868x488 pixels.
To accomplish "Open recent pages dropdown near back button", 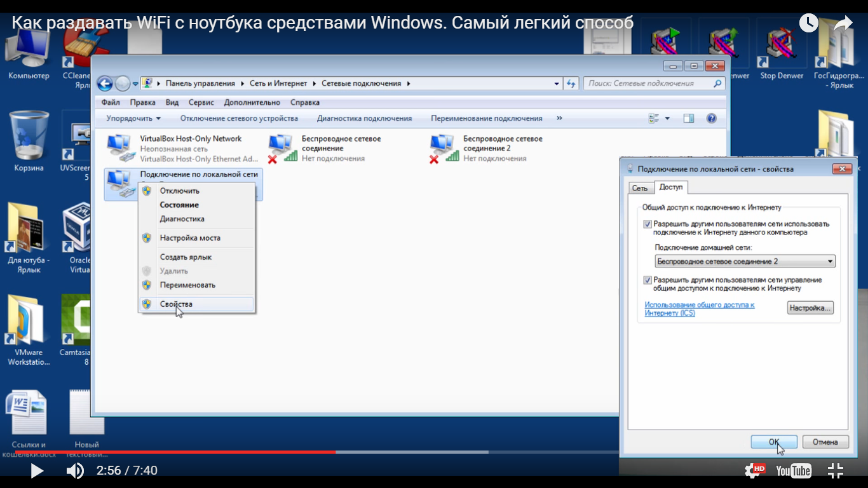I will coord(135,84).
